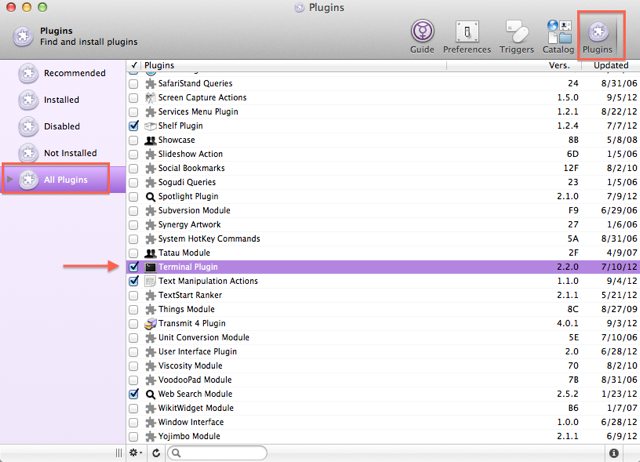Click the Tatau Module people icon
640x462 pixels.
click(x=151, y=253)
